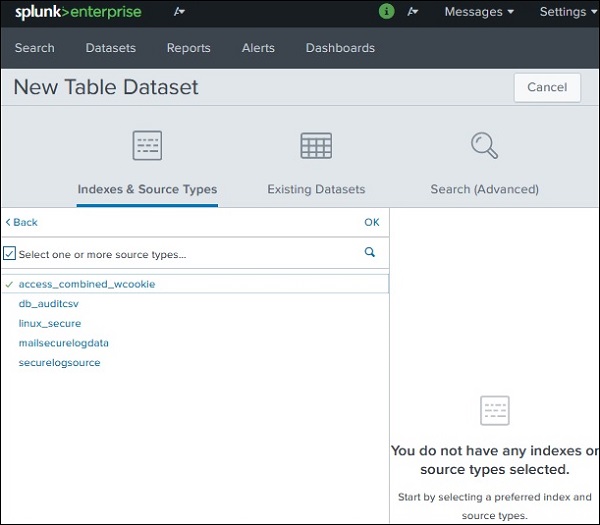Image resolution: width=600 pixels, height=525 pixels.
Task: Click the Search (Advanced) magnifier icon
Action: point(484,146)
